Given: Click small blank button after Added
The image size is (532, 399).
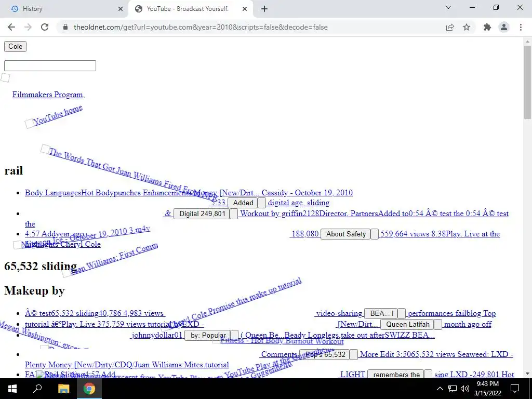Looking at the screenshot, I should point(262,203).
